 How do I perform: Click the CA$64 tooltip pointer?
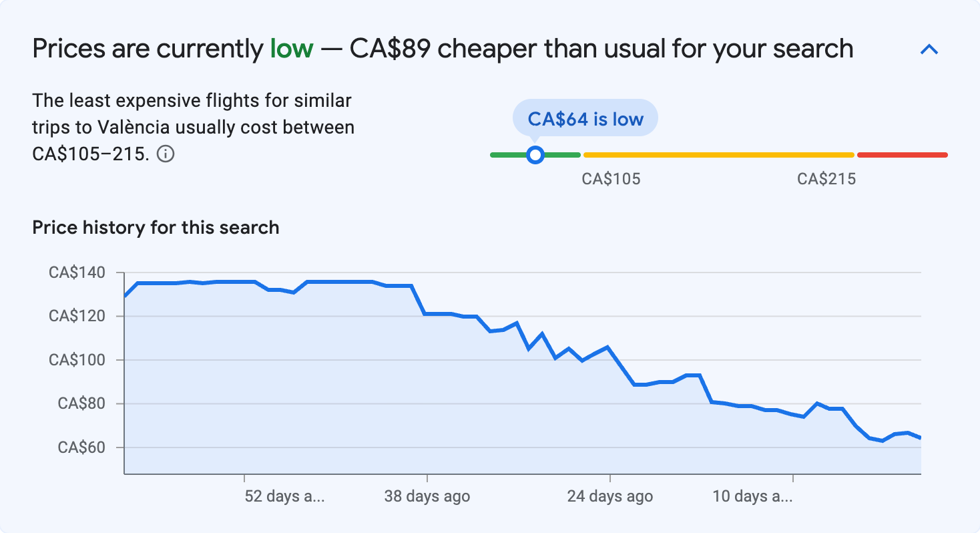[x=535, y=137]
